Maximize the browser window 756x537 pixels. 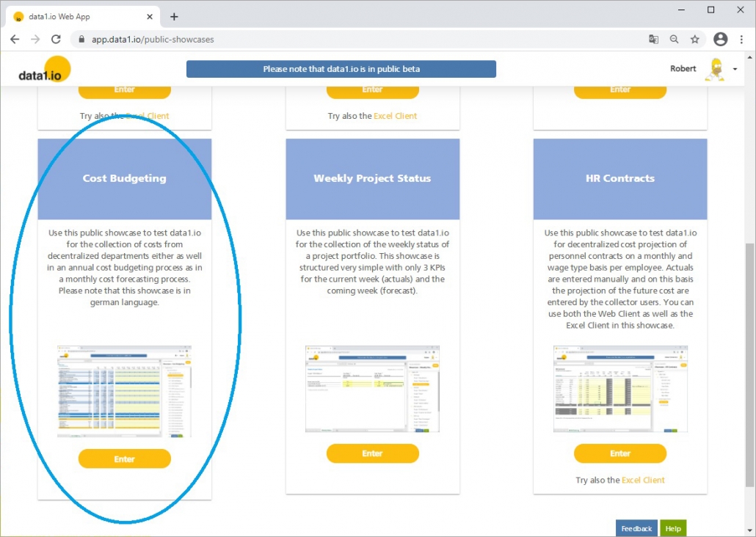[710, 10]
